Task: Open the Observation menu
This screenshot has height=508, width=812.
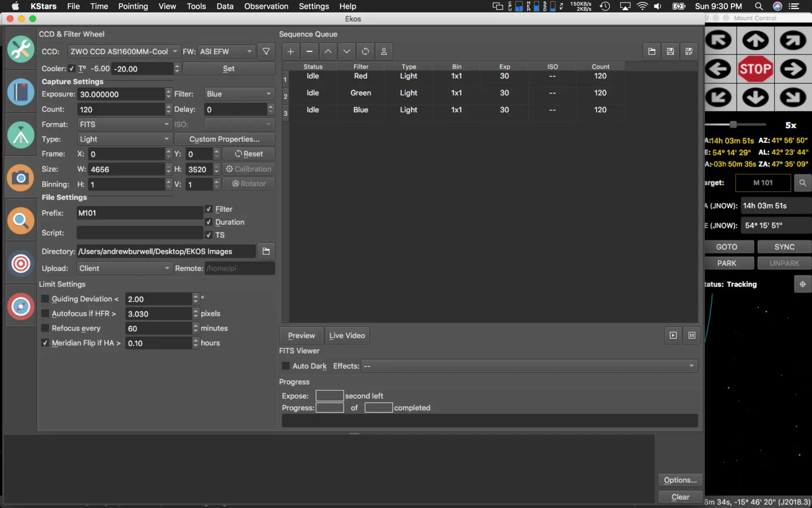Action: (x=266, y=6)
